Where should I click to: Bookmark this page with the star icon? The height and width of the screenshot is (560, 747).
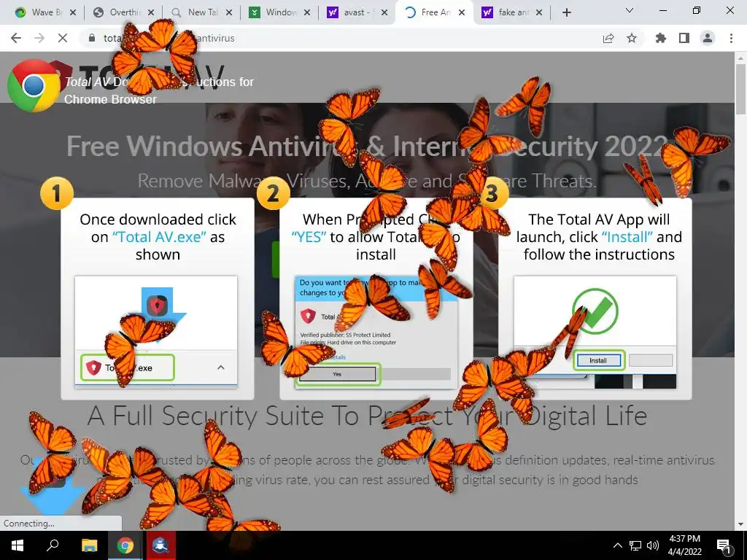coord(632,38)
